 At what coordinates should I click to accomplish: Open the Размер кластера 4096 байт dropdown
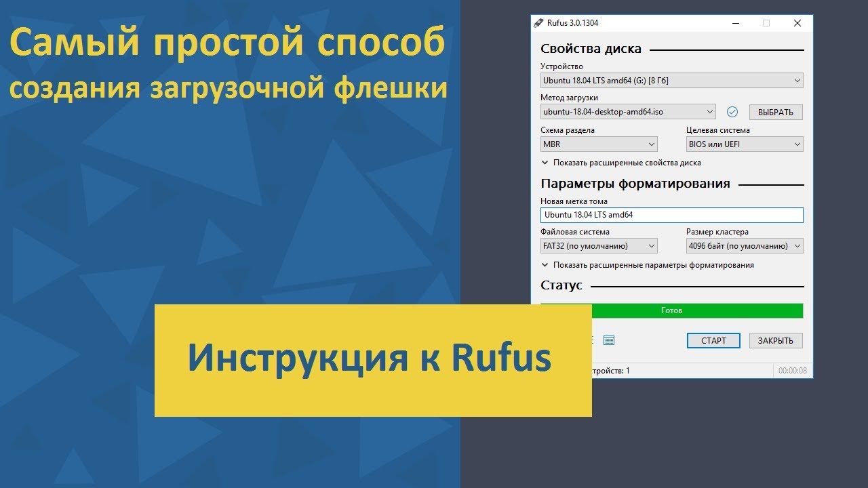[745, 246]
